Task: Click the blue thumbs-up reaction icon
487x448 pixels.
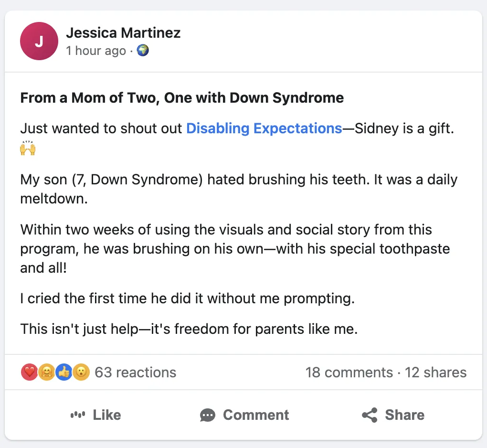Action: (x=64, y=372)
